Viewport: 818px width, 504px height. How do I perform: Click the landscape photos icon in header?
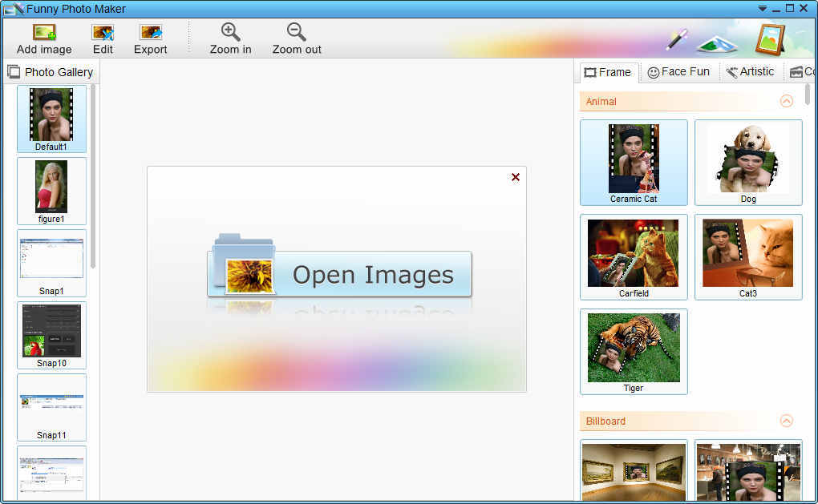click(717, 44)
